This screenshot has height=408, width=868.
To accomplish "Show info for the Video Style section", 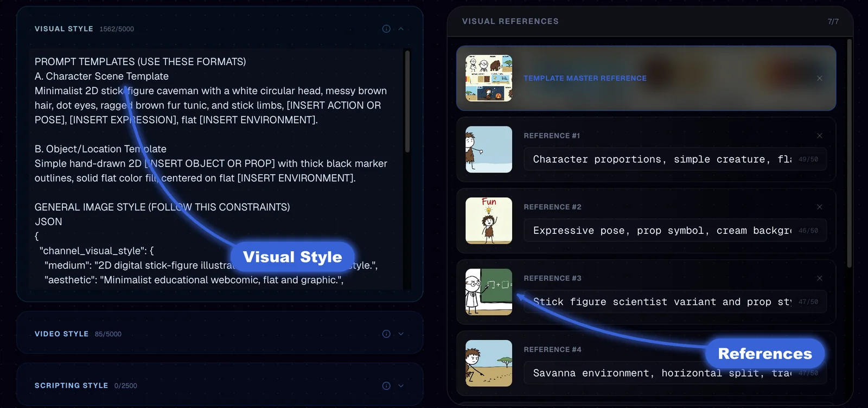I will tap(386, 334).
